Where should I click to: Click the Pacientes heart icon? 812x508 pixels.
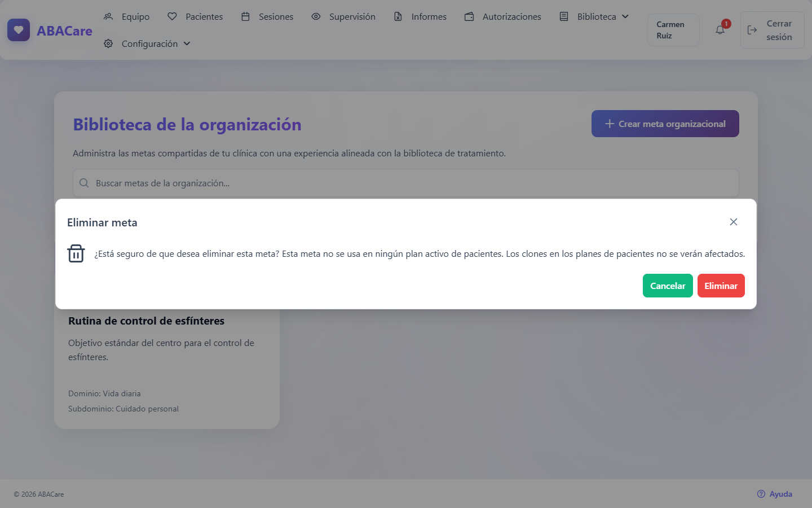[x=173, y=16]
